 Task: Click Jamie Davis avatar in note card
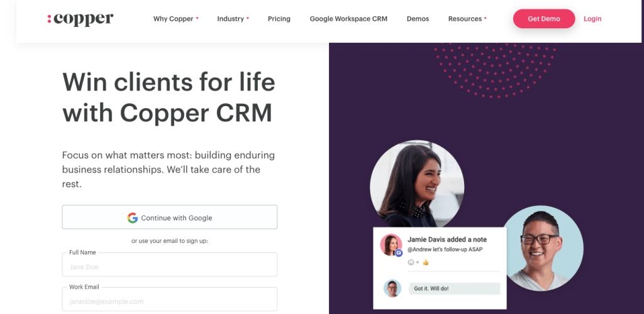click(x=391, y=245)
